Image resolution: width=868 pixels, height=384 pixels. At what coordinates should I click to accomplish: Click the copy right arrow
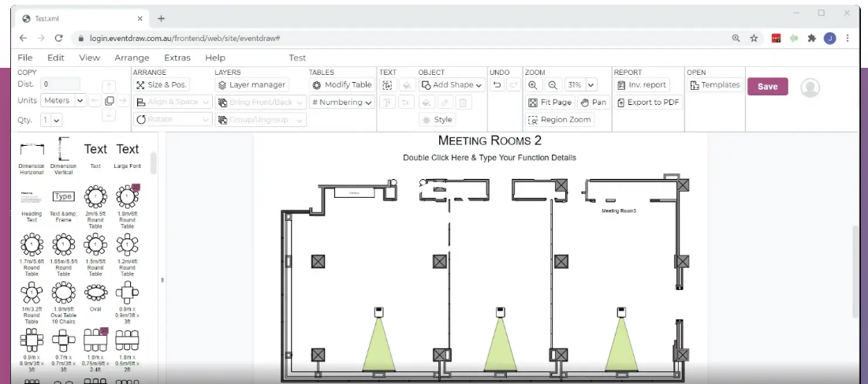coord(123,101)
